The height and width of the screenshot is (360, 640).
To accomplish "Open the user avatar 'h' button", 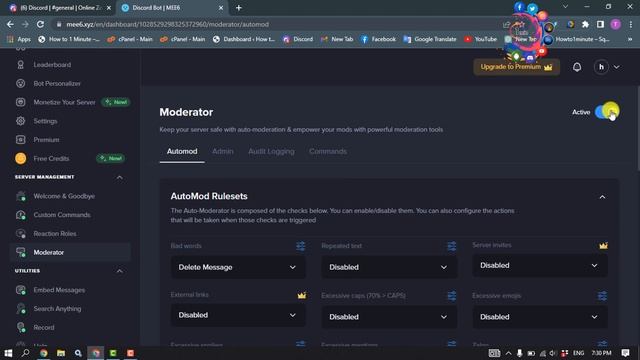I will coord(601,67).
